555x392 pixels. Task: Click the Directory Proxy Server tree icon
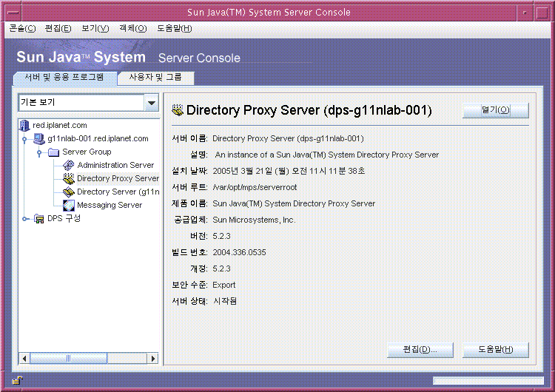tap(69, 178)
